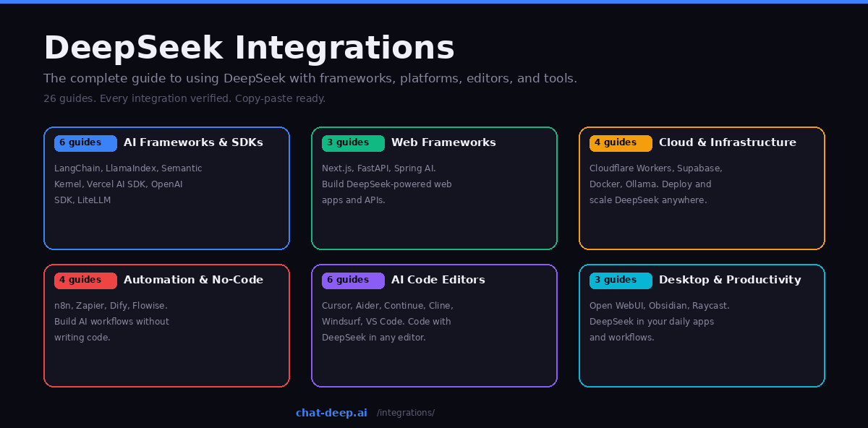Expand the guide description under Web Frameworks
This screenshot has height=428, width=868.
(386, 184)
